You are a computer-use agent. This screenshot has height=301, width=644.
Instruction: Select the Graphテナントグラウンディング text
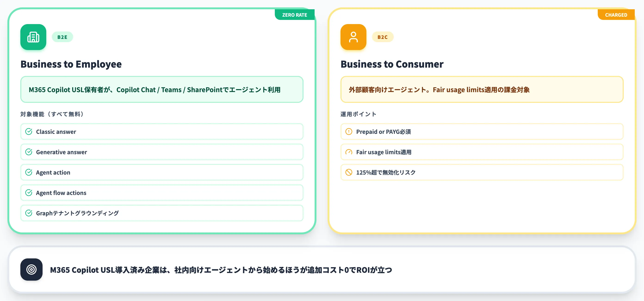77,213
